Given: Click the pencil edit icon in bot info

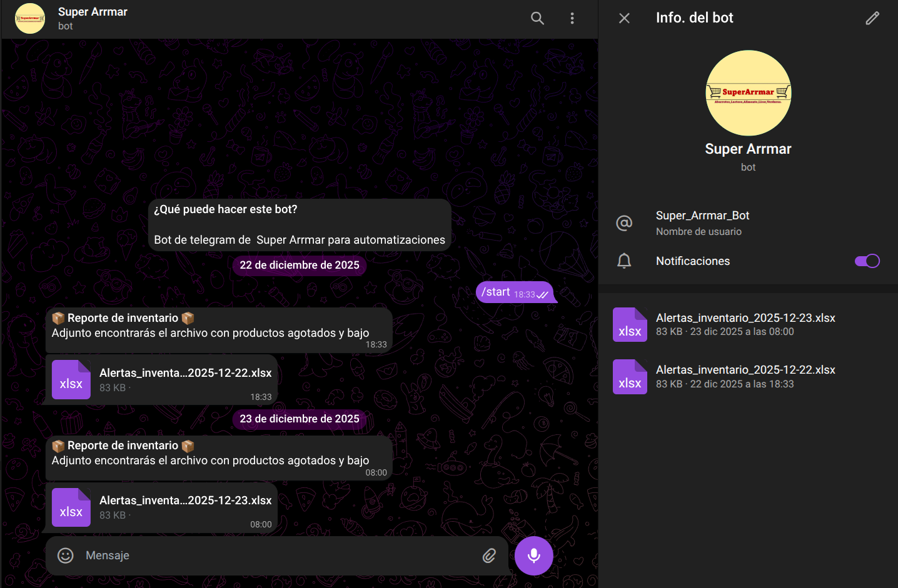Looking at the screenshot, I should pos(872,18).
